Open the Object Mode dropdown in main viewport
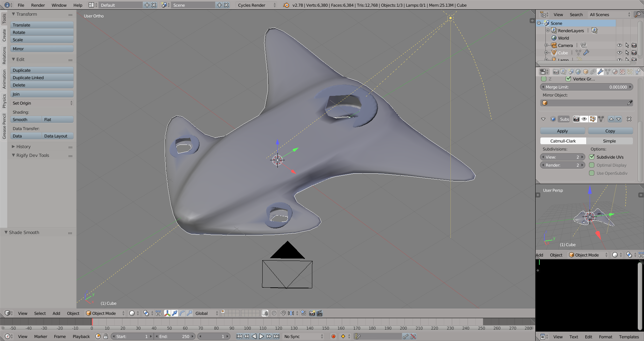The image size is (644, 341). [x=105, y=313]
